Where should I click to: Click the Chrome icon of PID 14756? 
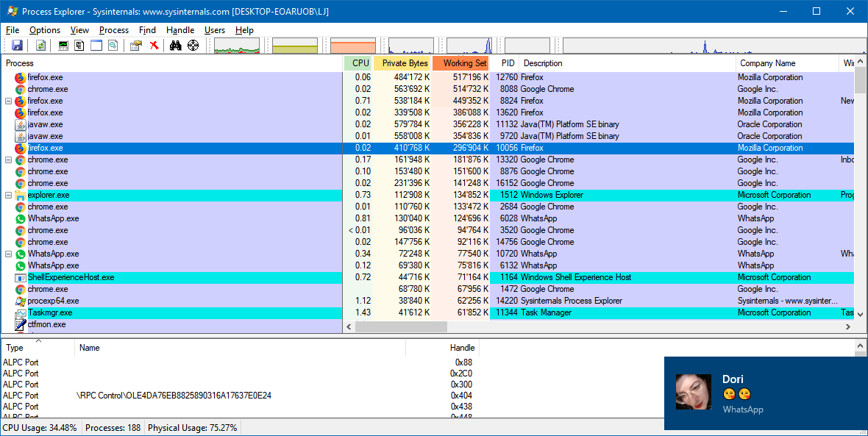coord(21,243)
